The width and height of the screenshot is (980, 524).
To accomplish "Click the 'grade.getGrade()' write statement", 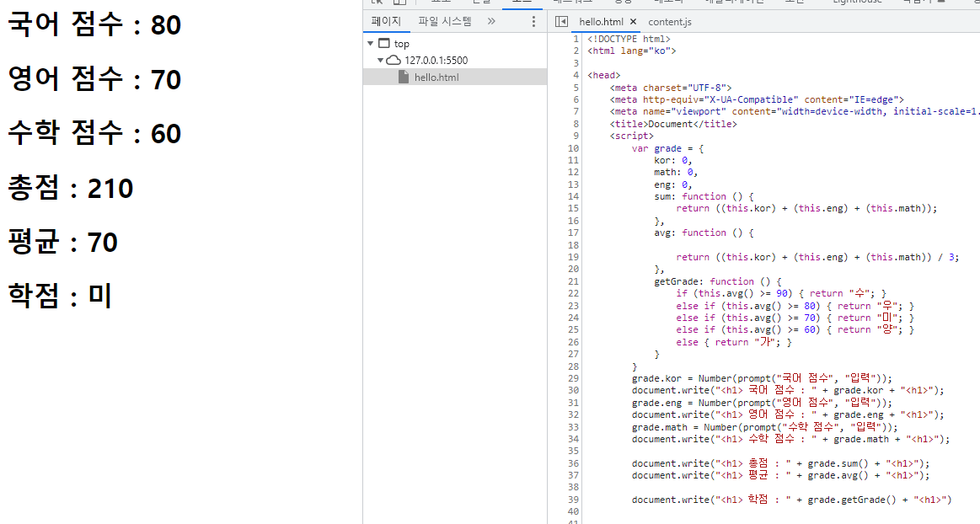I will click(x=791, y=500).
